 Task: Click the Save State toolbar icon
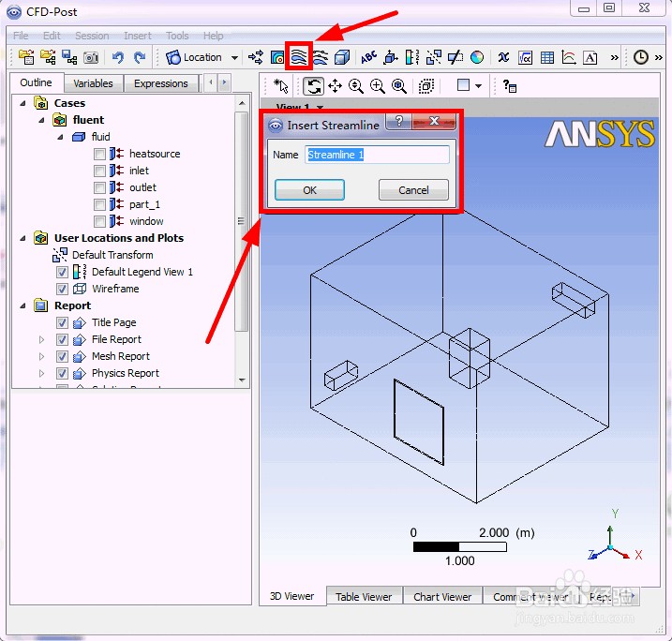[x=69, y=57]
